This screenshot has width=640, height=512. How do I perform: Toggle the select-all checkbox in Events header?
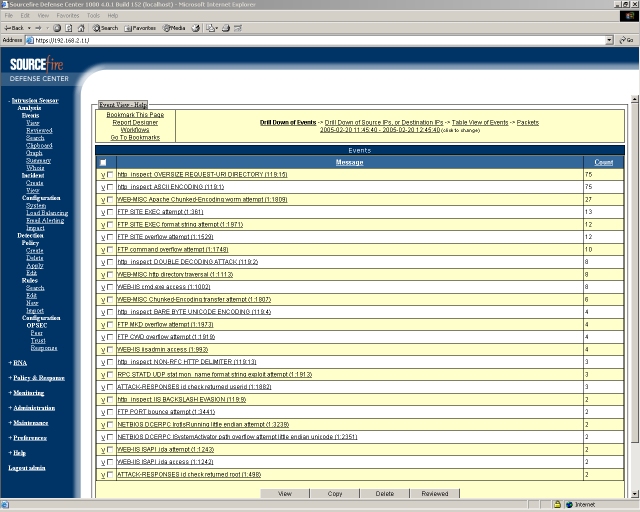103,163
